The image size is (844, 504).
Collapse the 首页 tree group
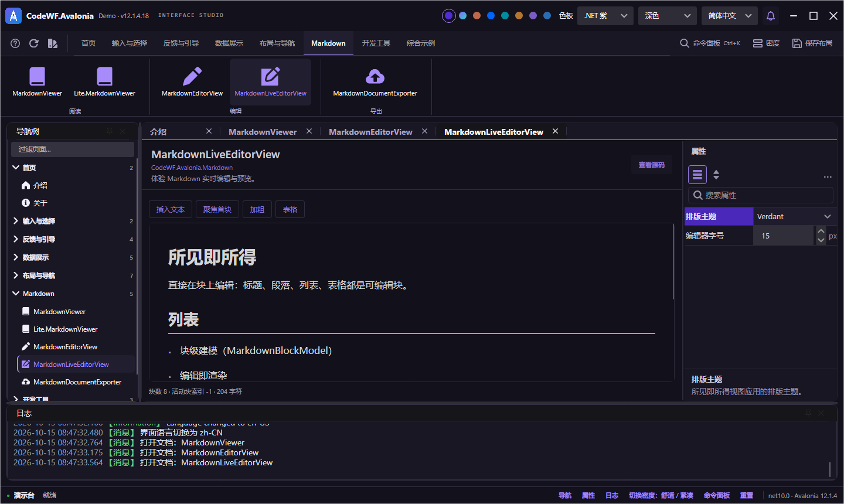point(16,168)
